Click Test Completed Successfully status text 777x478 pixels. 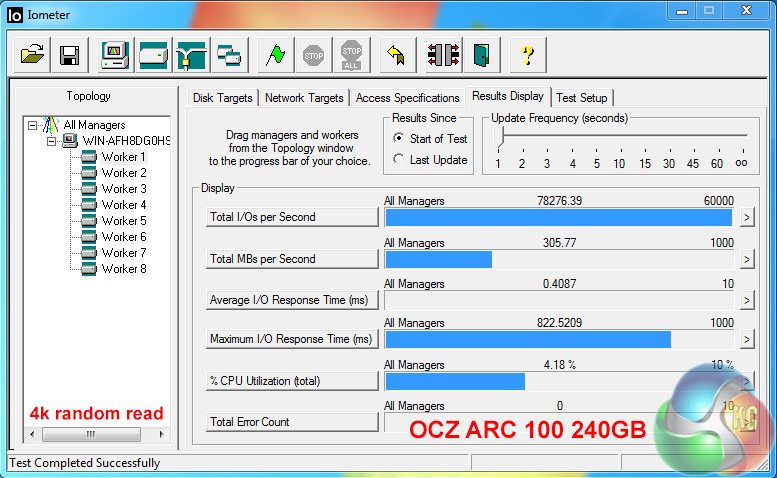[85, 463]
